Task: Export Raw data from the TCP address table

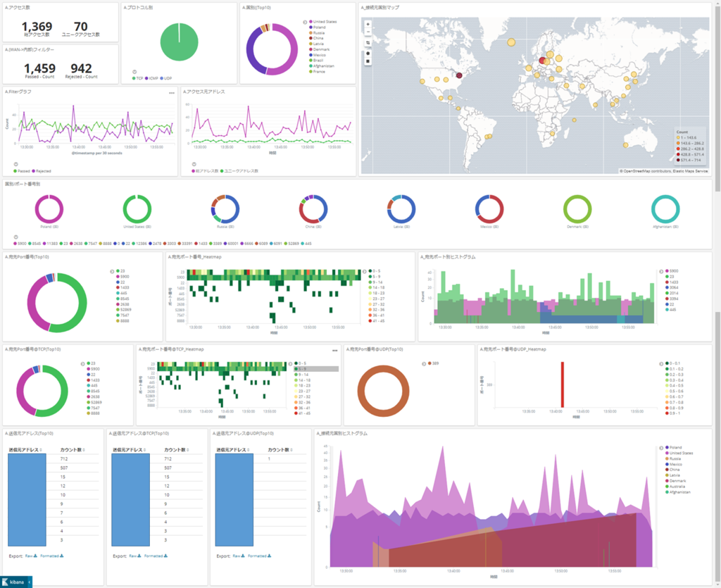Action: [x=134, y=556]
